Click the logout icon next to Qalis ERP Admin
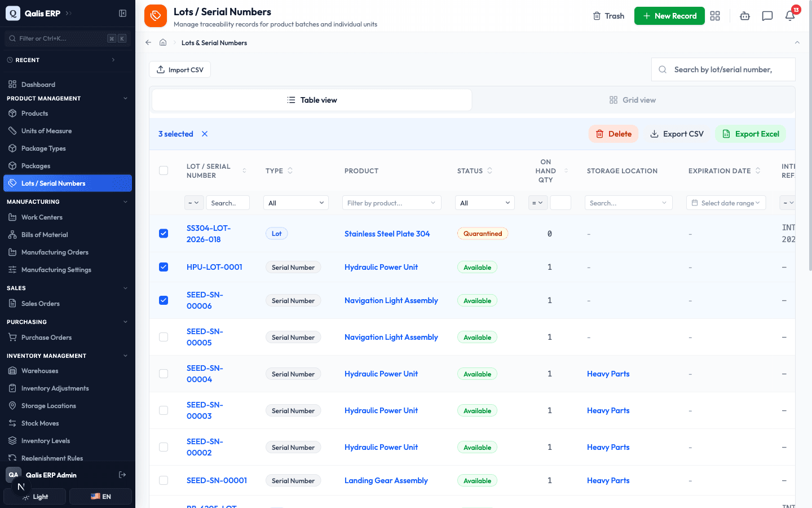Image resolution: width=812 pixels, height=508 pixels. [122, 475]
